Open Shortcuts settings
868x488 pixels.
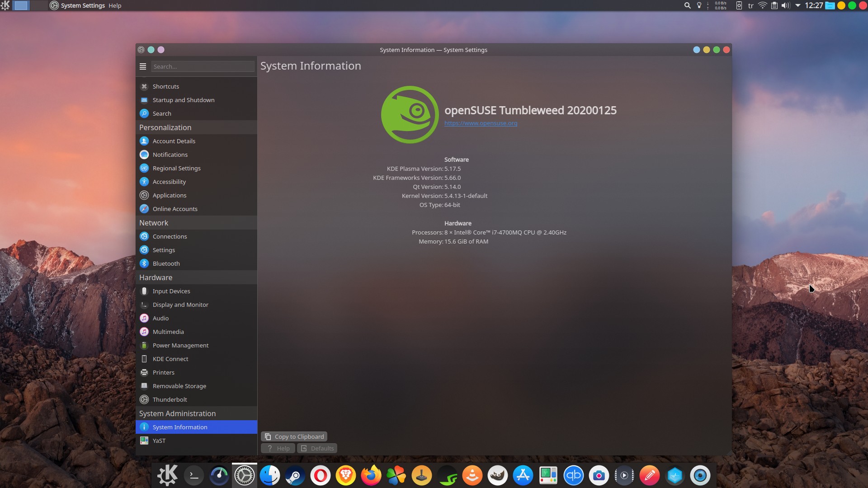[196, 86]
